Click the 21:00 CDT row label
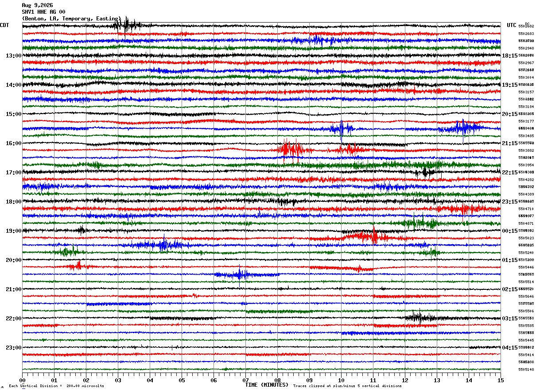536x392 pixels. coord(14,289)
